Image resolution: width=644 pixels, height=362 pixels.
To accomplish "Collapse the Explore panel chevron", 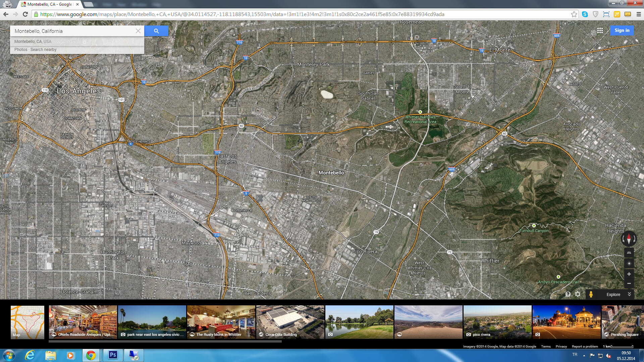I will [629, 294].
